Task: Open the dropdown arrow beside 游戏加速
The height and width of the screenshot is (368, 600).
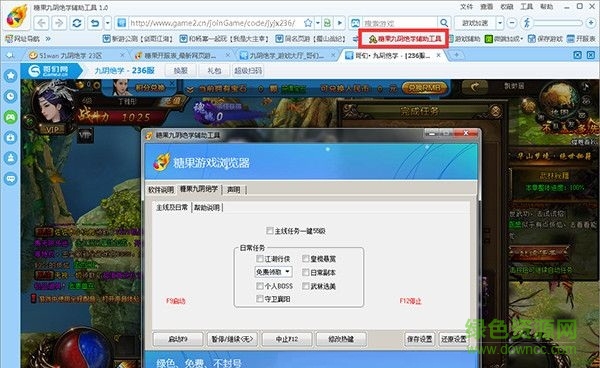Action: click(500, 23)
